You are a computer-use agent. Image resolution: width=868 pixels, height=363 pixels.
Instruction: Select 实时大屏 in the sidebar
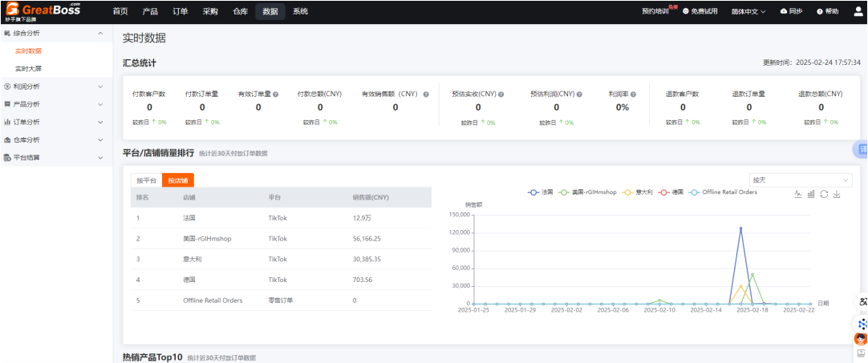pyautogui.click(x=28, y=69)
